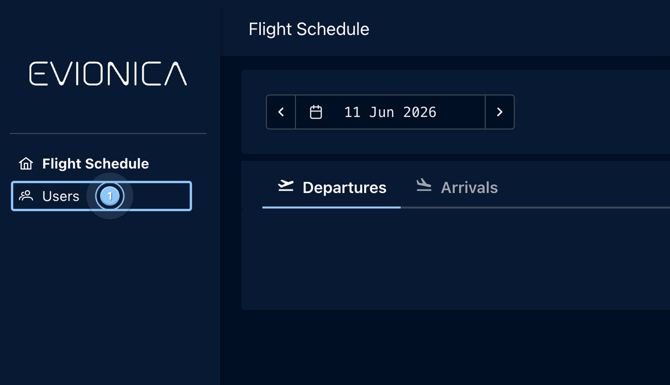Click the home icon beside Flight Schedule
This screenshot has height=385, width=670.
[26, 164]
